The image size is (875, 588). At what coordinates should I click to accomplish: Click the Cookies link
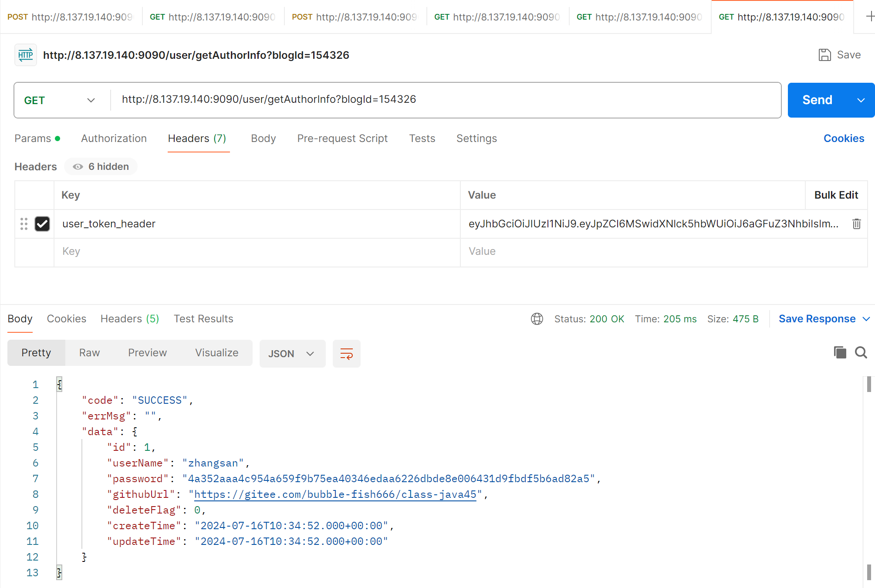coord(844,139)
